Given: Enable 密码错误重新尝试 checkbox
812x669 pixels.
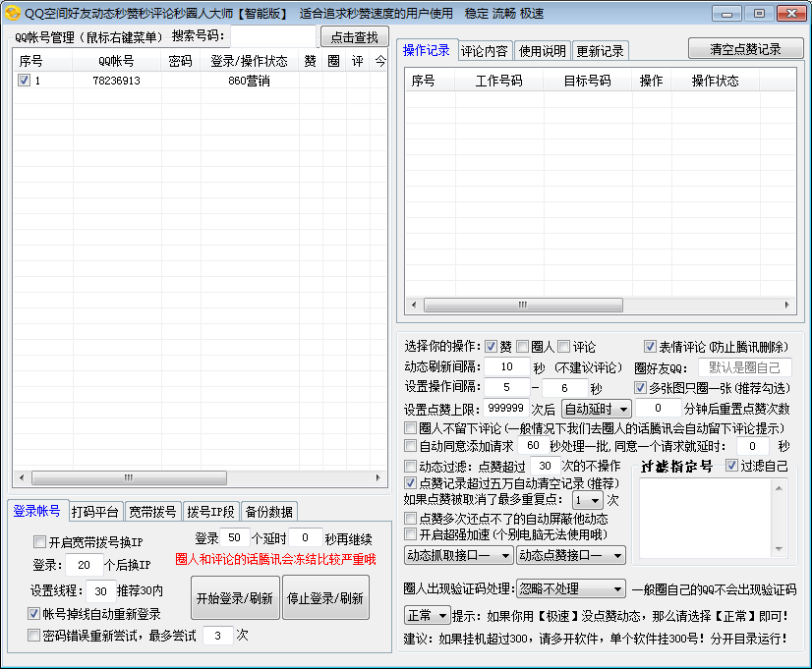Looking at the screenshot, I should pyautogui.click(x=33, y=635).
